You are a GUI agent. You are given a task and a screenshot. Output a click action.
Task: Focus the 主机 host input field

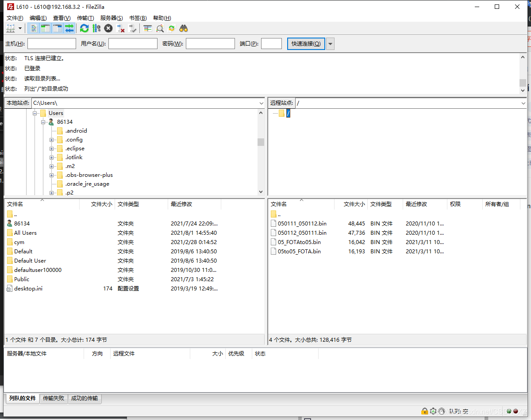pyautogui.click(x=52, y=43)
